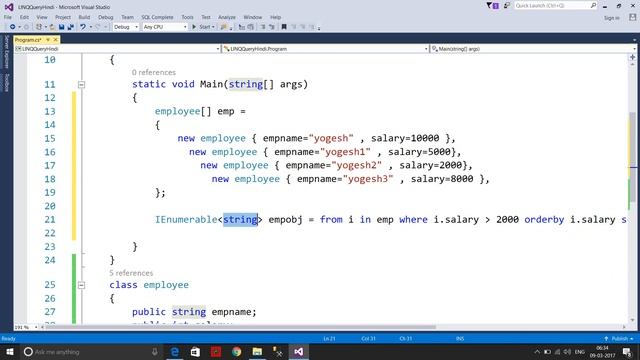Click the Visual Studio taskbar icon

coord(298,351)
